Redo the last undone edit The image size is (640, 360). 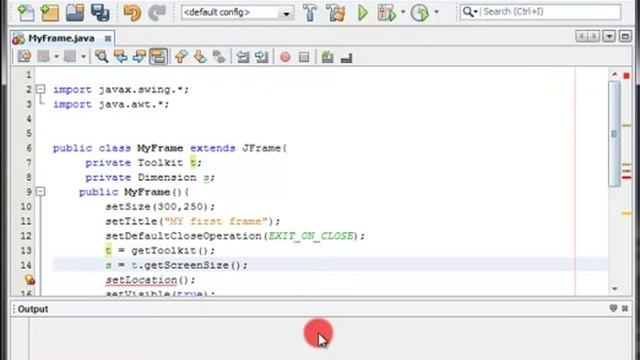[157, 13]
